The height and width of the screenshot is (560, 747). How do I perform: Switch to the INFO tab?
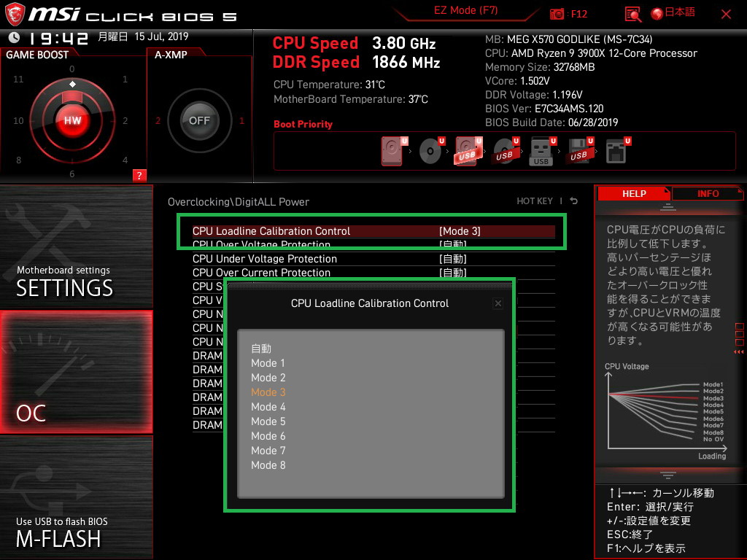pos(708,193)
